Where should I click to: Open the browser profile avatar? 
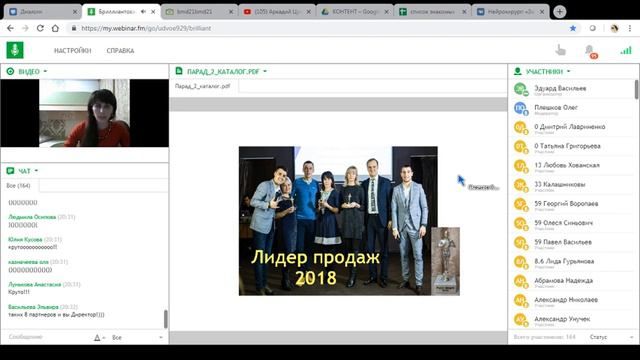614,28
